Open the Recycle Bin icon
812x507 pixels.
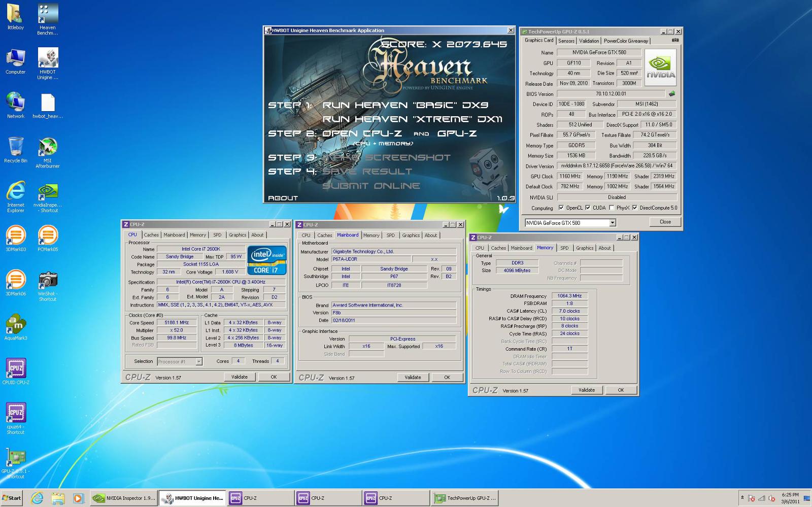coord(15,150)
